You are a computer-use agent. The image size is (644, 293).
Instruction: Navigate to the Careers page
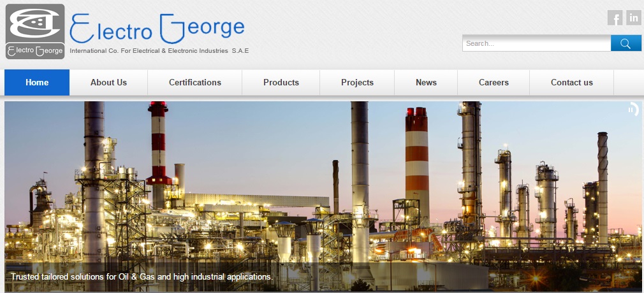(x=494, y=82)
